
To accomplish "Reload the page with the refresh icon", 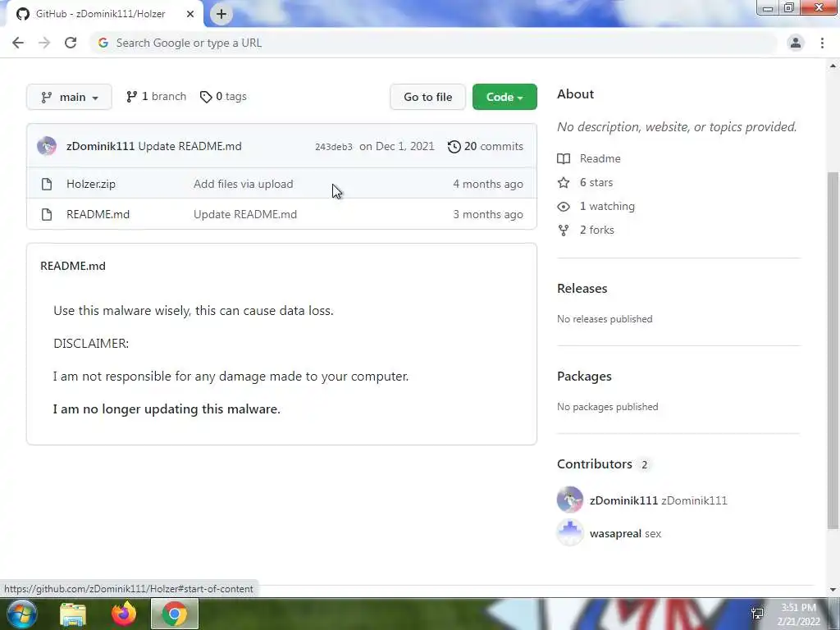I will [x=71, y=43].
